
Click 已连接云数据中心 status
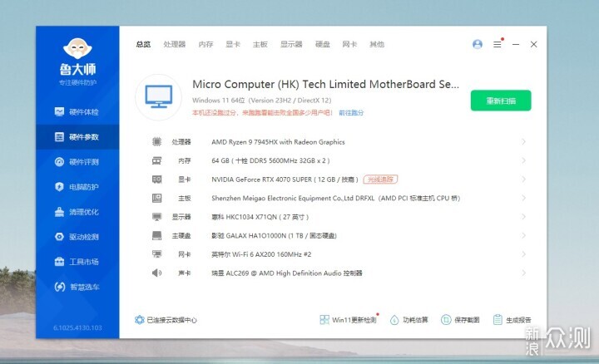click(166, 320)
